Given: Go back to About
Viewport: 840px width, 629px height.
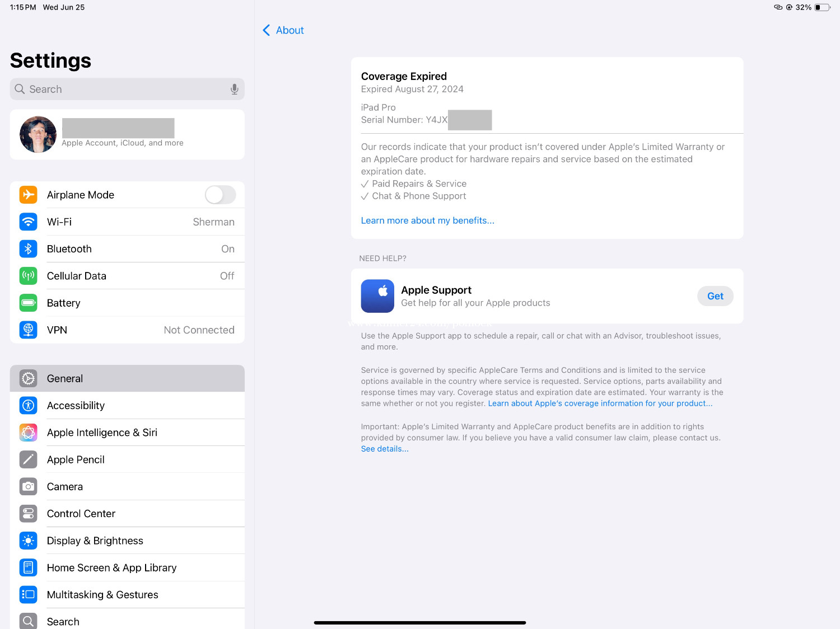Looking at the screenshot, I should click(x=283, y=30).
